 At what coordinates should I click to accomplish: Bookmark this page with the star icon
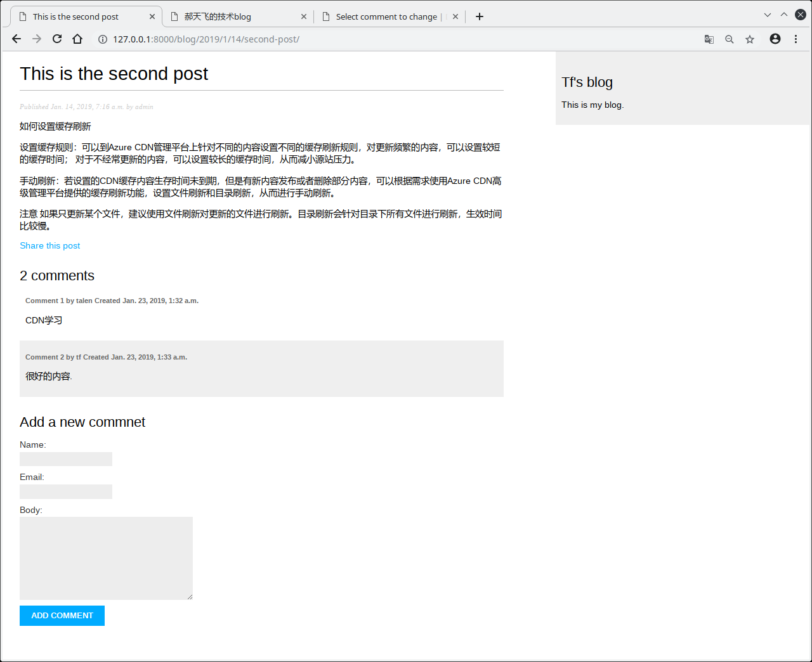click(x=750, y=39)
